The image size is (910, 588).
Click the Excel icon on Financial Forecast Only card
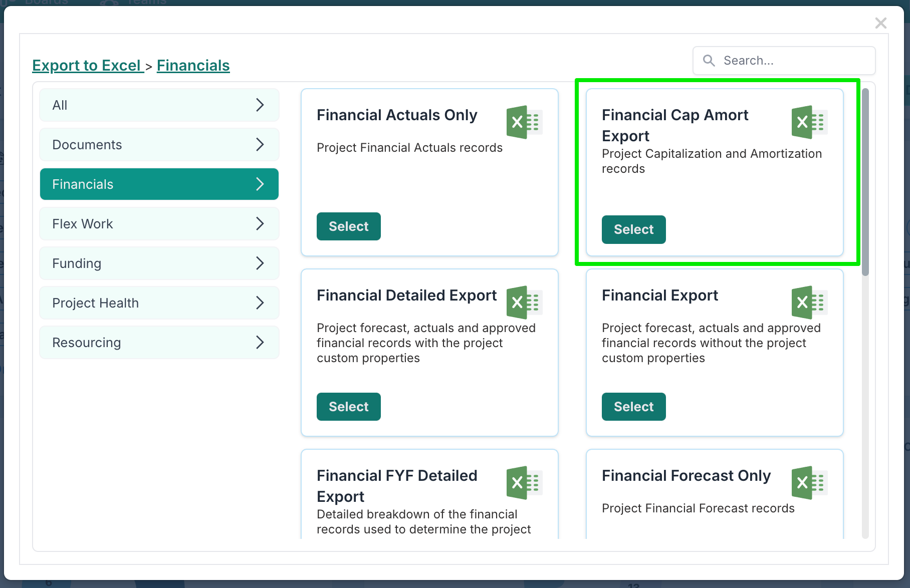tap(810, 483)
